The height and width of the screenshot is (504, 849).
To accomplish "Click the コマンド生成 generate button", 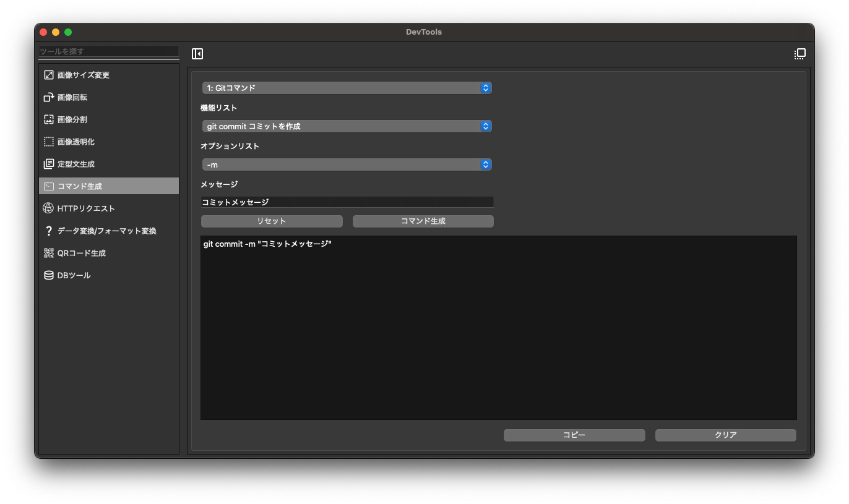I will 423,221.
